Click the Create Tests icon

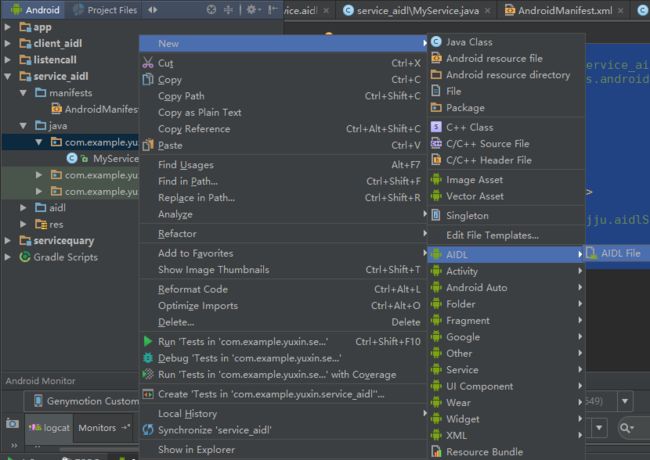(148, 394)
